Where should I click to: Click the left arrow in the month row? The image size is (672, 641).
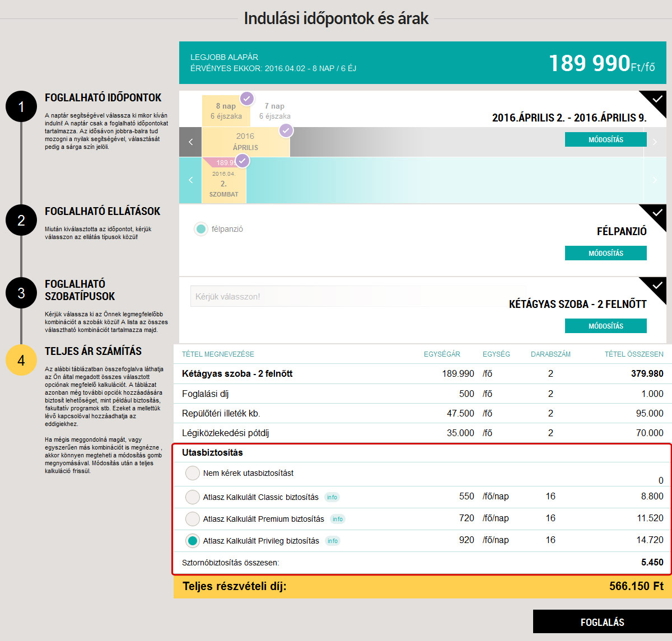[190, 142]
